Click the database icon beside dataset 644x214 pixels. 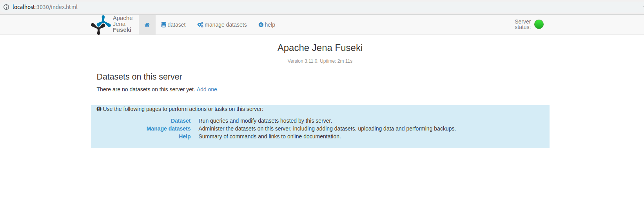pos(163,25)
